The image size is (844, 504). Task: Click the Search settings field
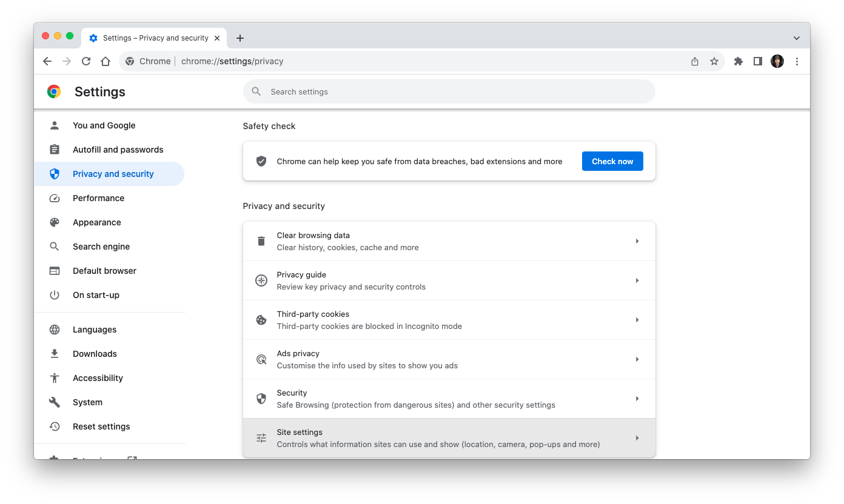click(449, 91)
